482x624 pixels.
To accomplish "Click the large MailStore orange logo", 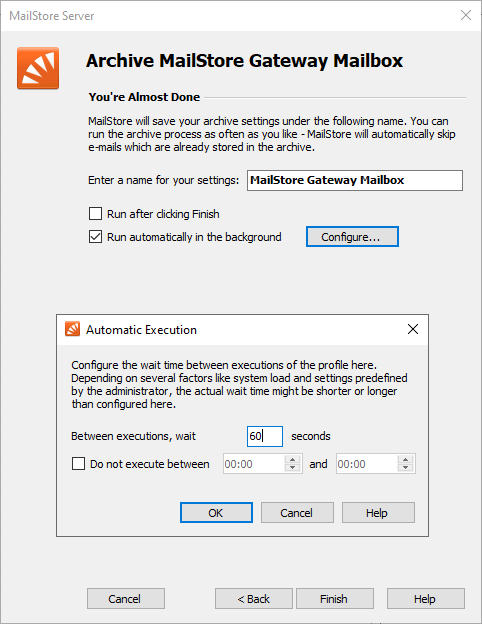I will click(x=38, y=68).
